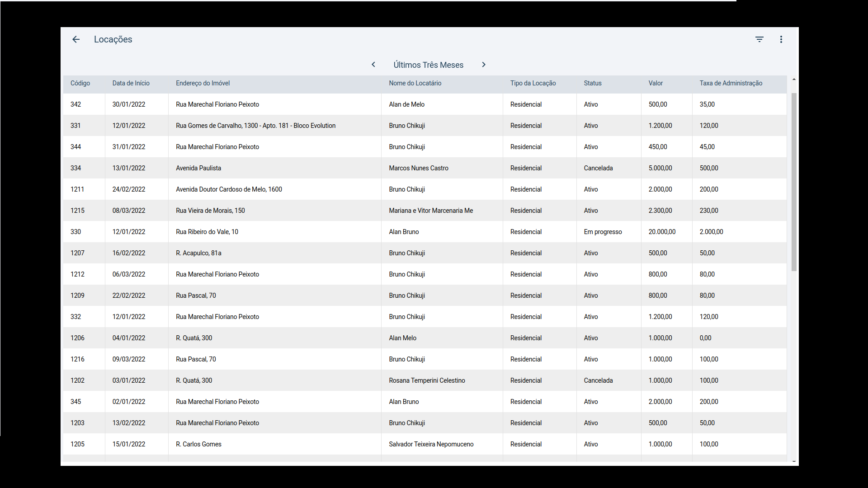Image resolution: width=868 pixels, height=488 pixels.
Task: Go to previous period with left chevron
Action: point(373,65)
